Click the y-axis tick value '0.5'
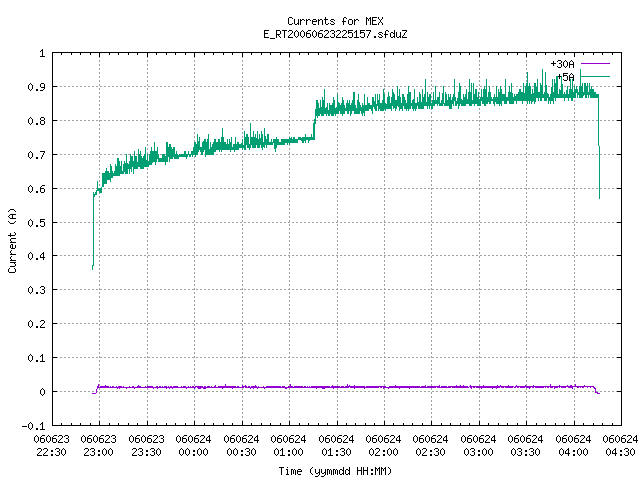This screenshot has height=480, width=640. [36, 223]
